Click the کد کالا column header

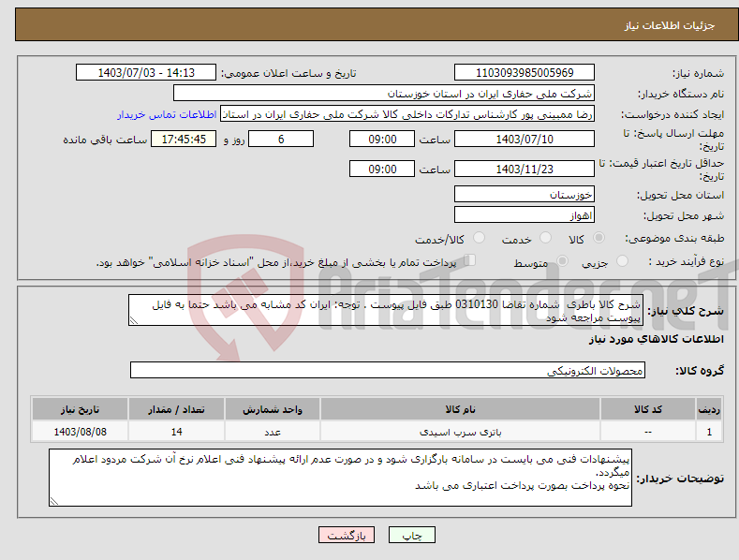(x=647, y=409)
